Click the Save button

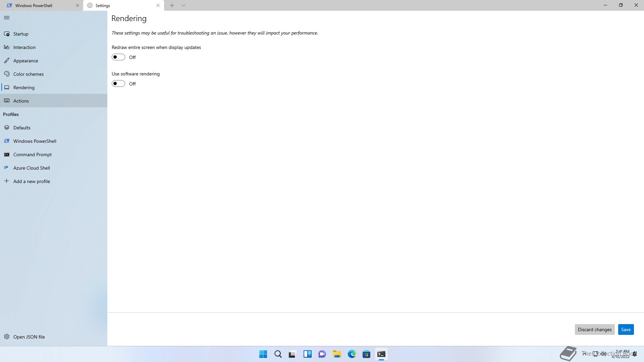(626, 329)
